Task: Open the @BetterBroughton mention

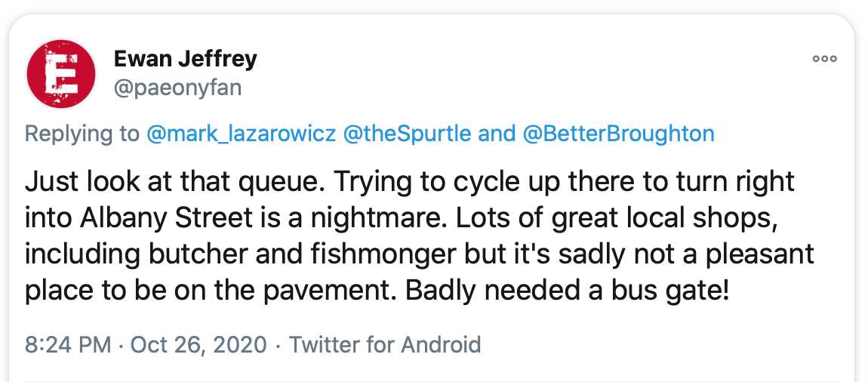Action: tap(618, 134)
